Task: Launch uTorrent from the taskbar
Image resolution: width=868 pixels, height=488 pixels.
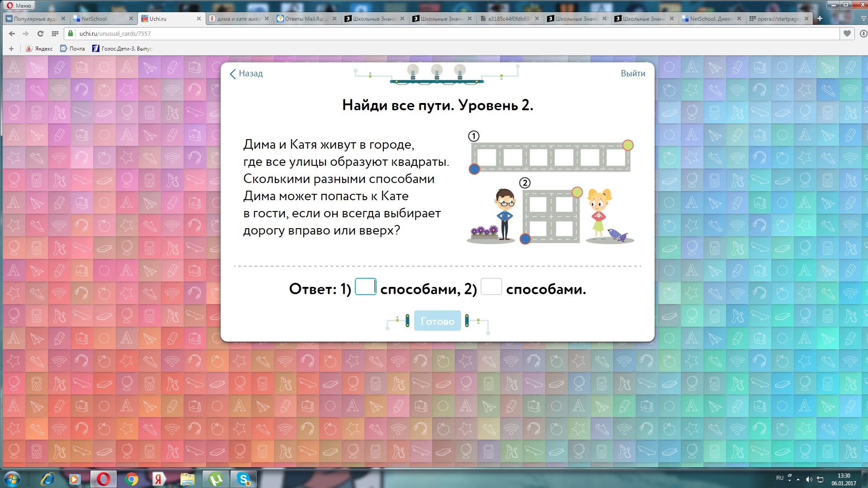Action: click(x=216, y=479)
